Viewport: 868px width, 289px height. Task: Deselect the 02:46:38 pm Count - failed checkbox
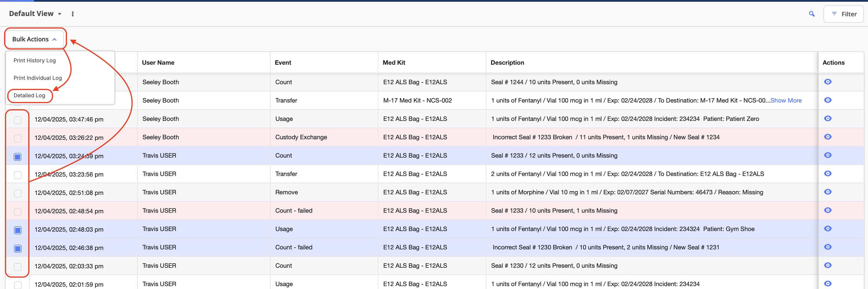(x=17, y=249)
